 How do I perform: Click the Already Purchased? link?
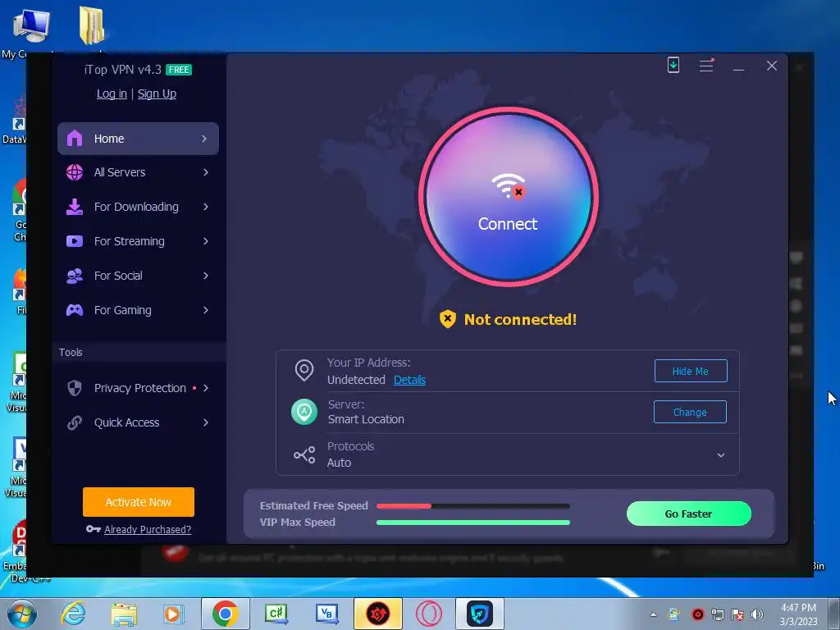click(148, 529)
